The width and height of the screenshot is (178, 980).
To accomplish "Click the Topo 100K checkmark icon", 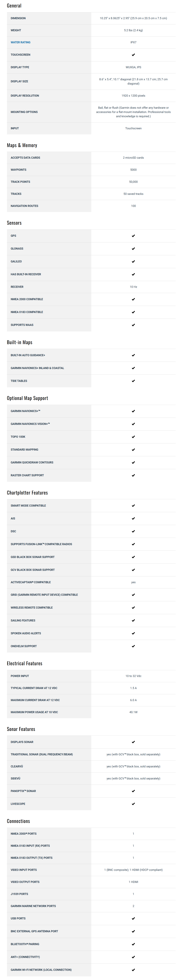I will point(133,437).
